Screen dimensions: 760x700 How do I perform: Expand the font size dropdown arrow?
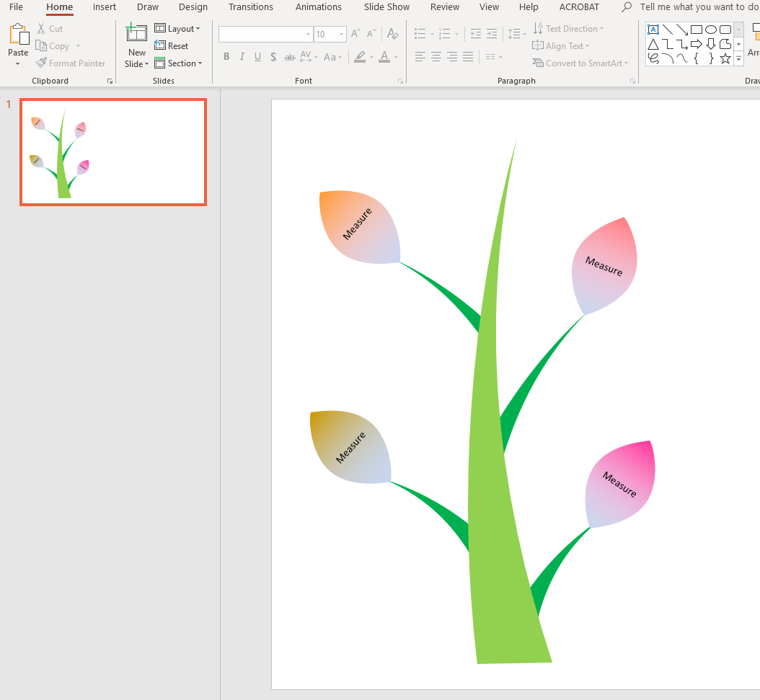pyautogui.click(x=342, y=35)
